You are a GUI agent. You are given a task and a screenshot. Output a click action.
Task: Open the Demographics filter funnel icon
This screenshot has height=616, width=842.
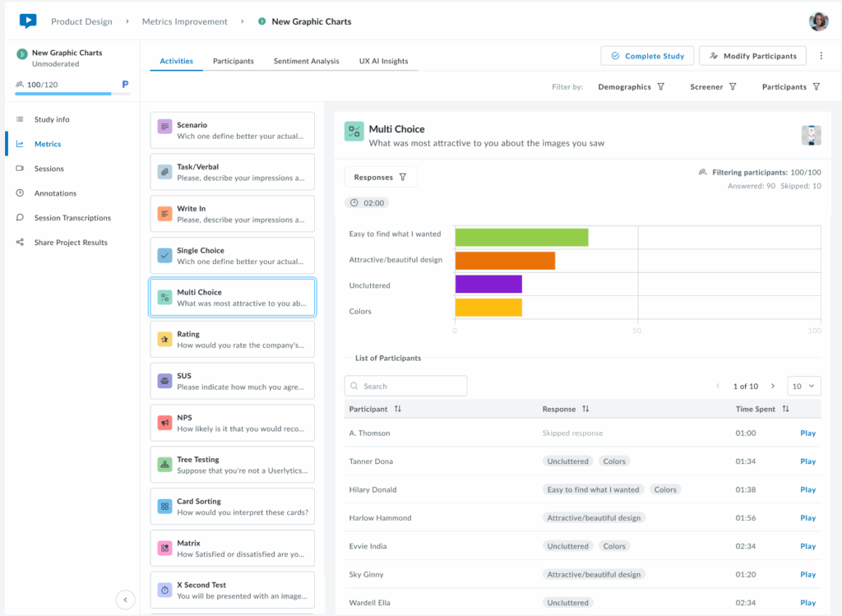[663, 86]
